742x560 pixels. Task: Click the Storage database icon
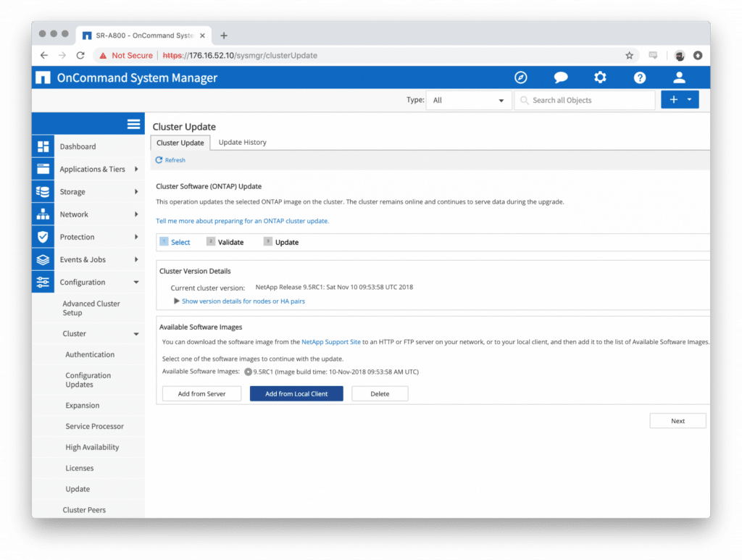(43, 191)
